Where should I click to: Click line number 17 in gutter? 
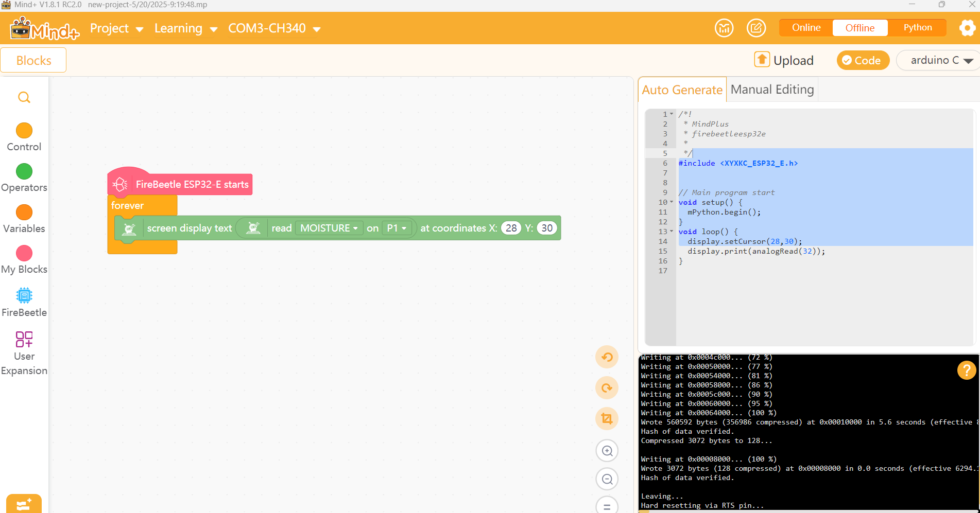[x=663, y=271]
